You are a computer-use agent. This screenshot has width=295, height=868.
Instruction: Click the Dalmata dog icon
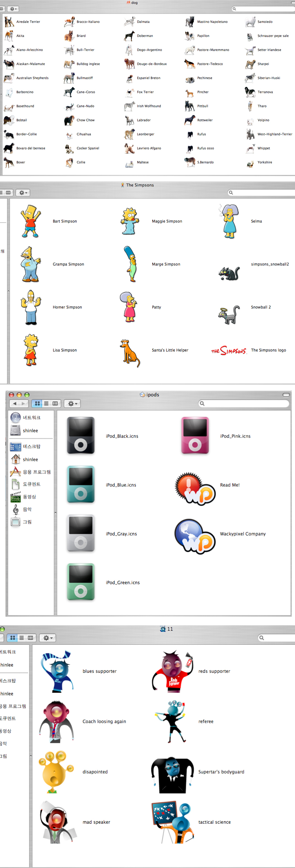click(x=129, y=22)
